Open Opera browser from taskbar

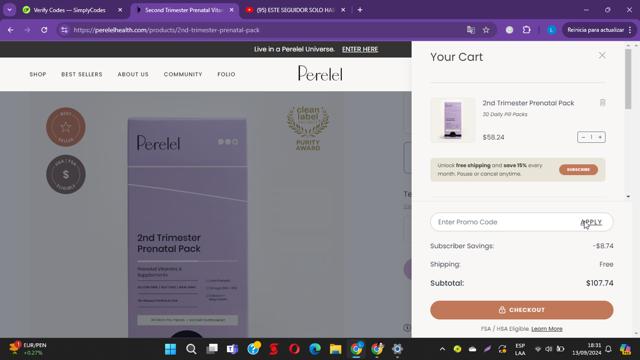294,349
